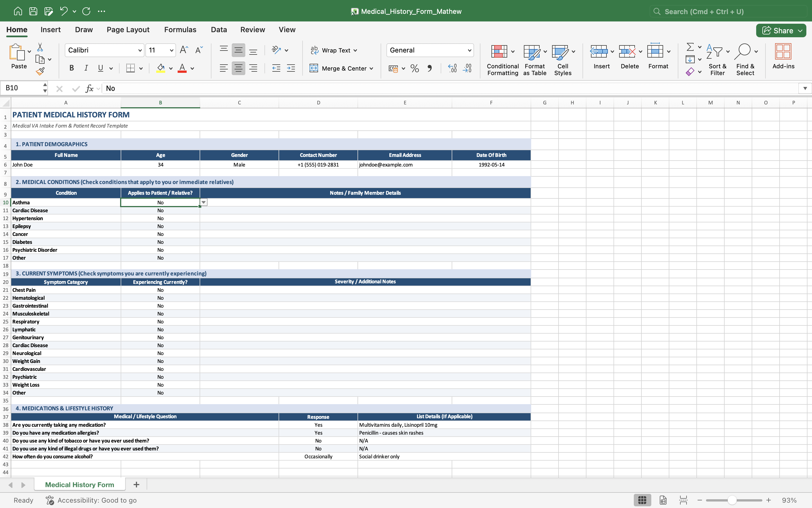Image resolution: width=812 pixels, height=508 pixels.
Task: Open the Insert ribbon tab
Action: point(50,30)
